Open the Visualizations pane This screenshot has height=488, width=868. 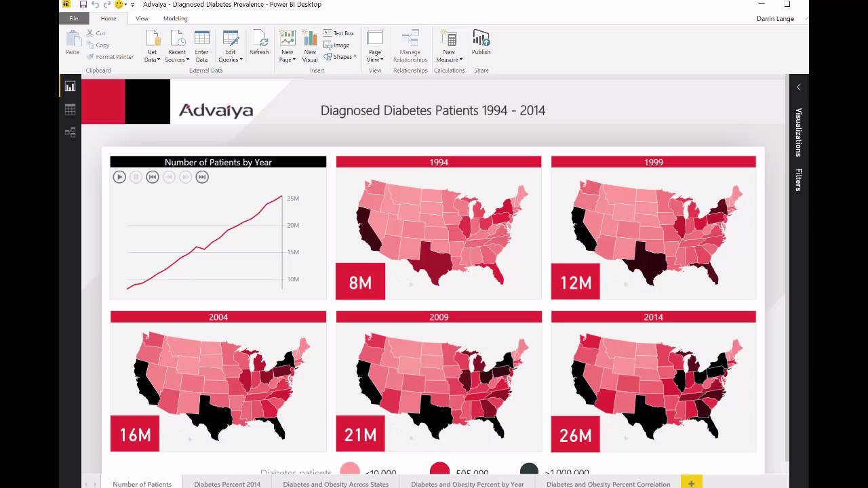click(x=798, y=131)
